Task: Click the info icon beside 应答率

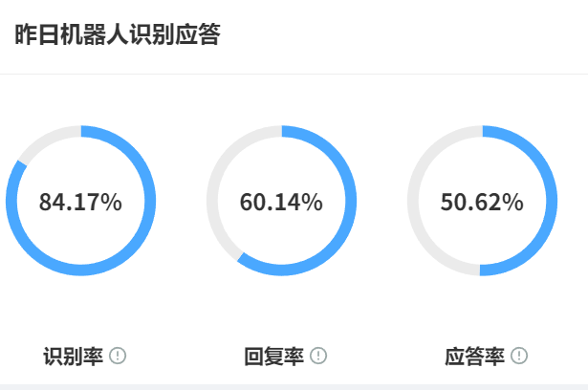Action: 519,357
